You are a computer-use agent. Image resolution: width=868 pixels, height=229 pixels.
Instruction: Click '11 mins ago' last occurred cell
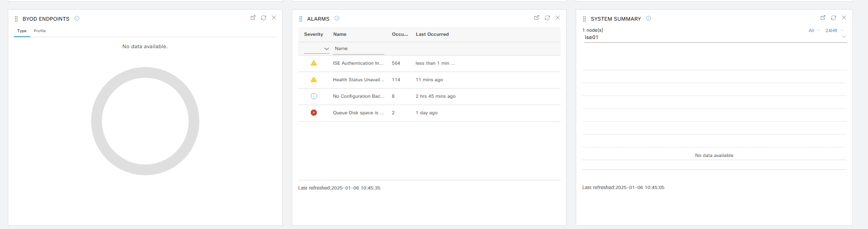(429, 80)
